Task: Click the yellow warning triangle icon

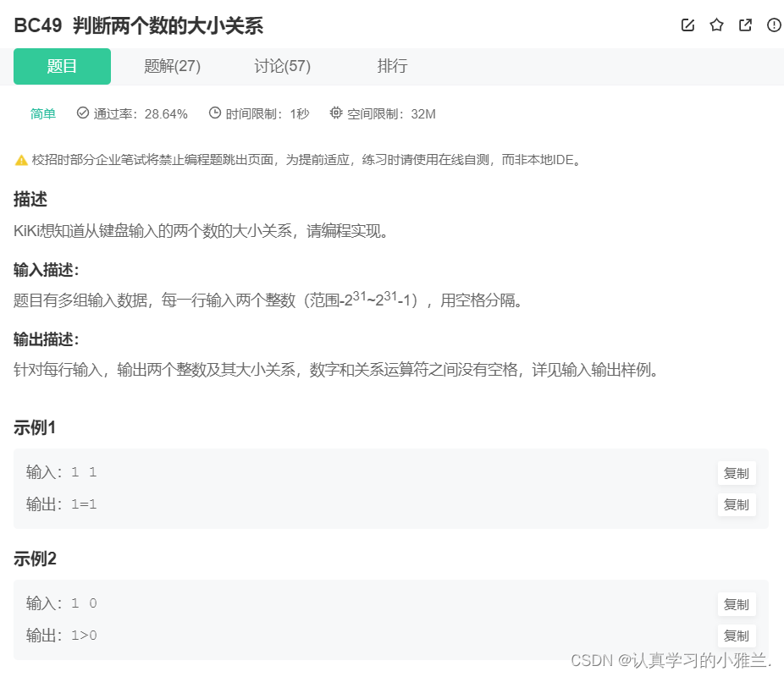Action: [21, 161]
